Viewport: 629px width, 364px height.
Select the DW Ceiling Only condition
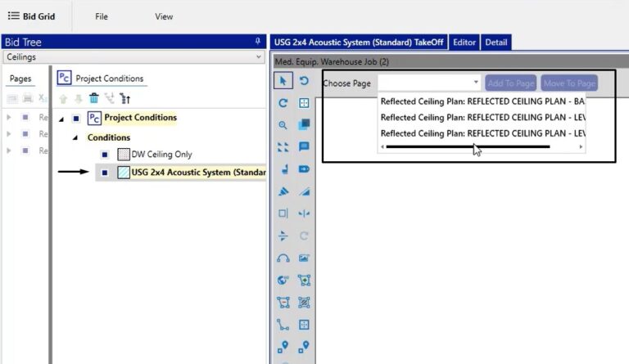(x=161, y=154)
